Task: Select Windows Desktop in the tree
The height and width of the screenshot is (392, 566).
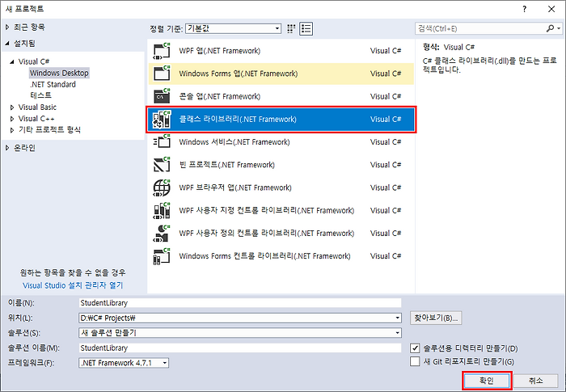Action: pos(59,73)
